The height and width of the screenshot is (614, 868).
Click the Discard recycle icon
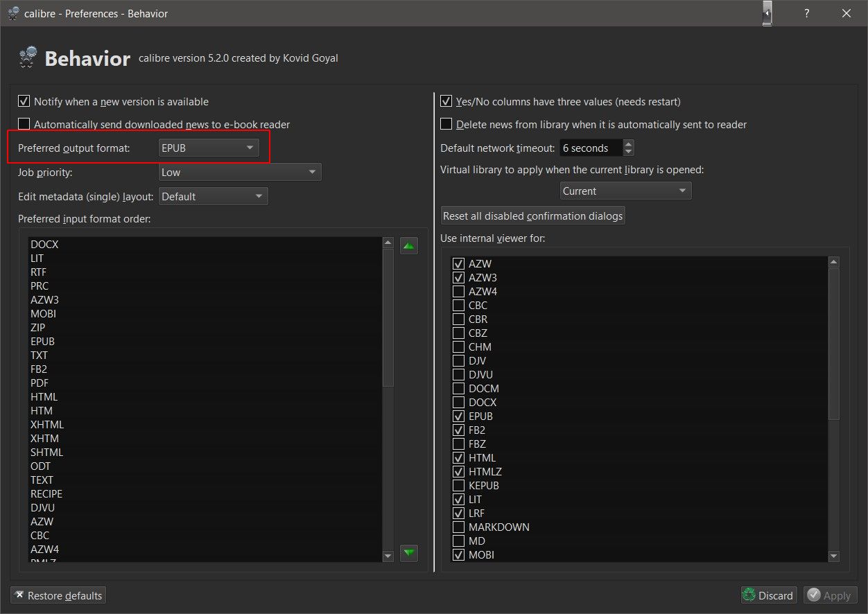749,595
